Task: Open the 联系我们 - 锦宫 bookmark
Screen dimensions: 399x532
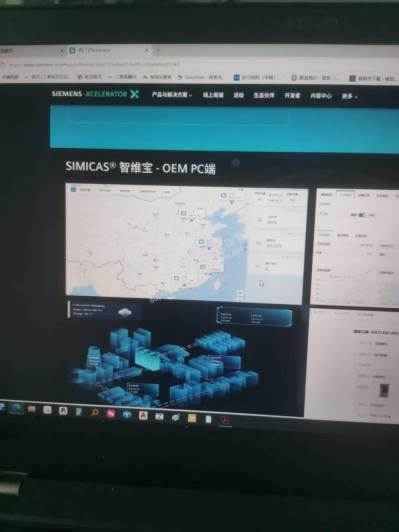Action: point(315,78)
